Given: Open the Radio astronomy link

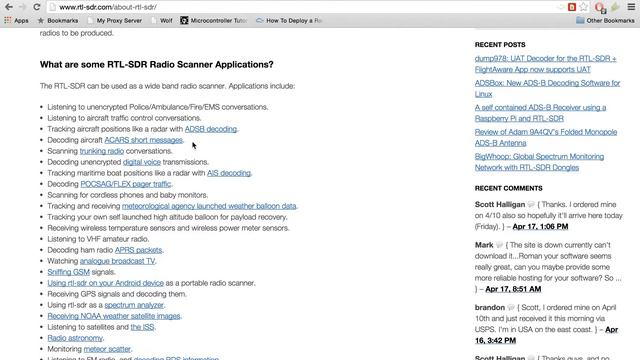Looking at the screenshot, I should tap(75, 338).
